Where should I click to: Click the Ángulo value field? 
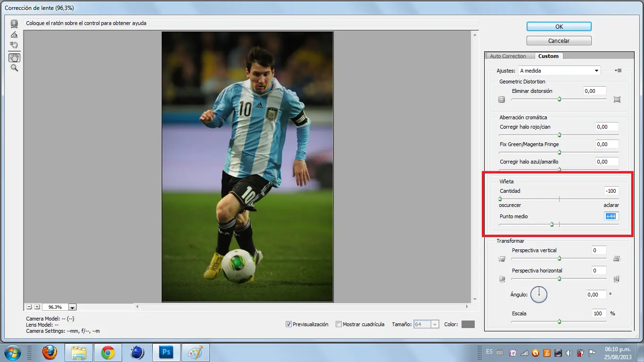coord(596,295)
